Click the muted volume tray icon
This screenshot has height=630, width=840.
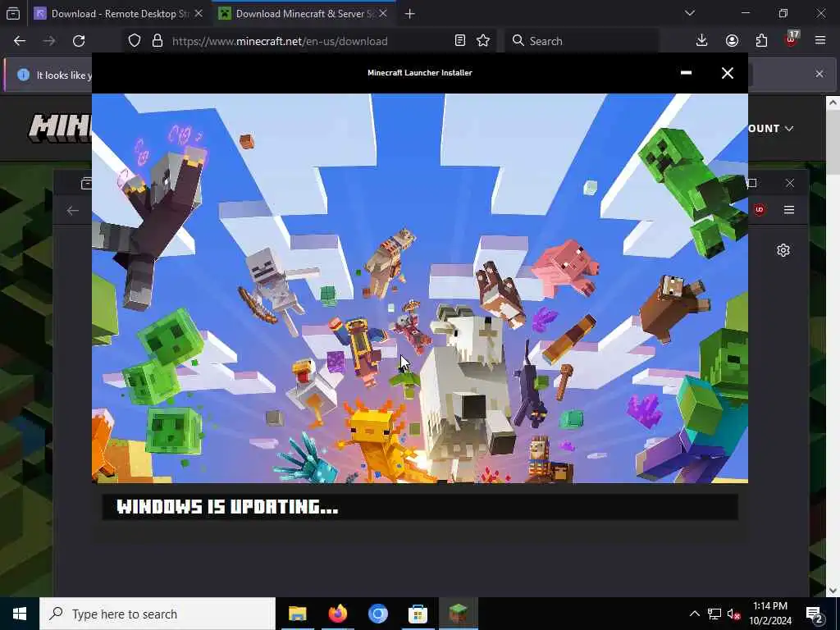[x=734, y=614]
